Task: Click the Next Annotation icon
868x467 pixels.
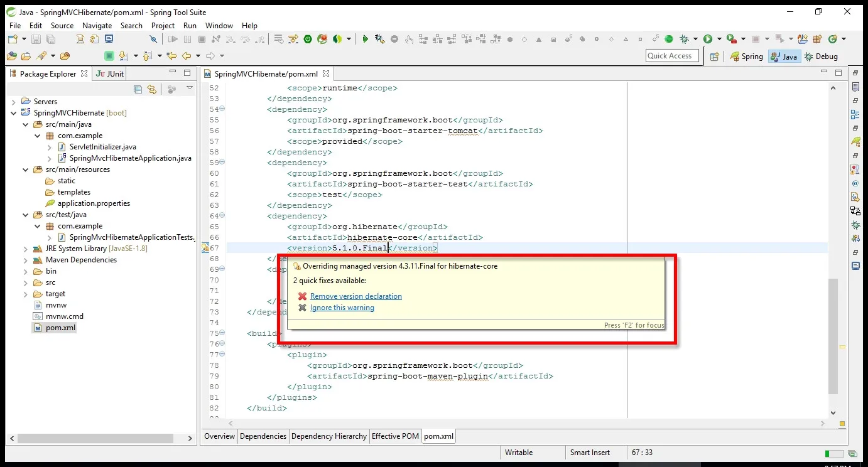Action: pos(123,56)
